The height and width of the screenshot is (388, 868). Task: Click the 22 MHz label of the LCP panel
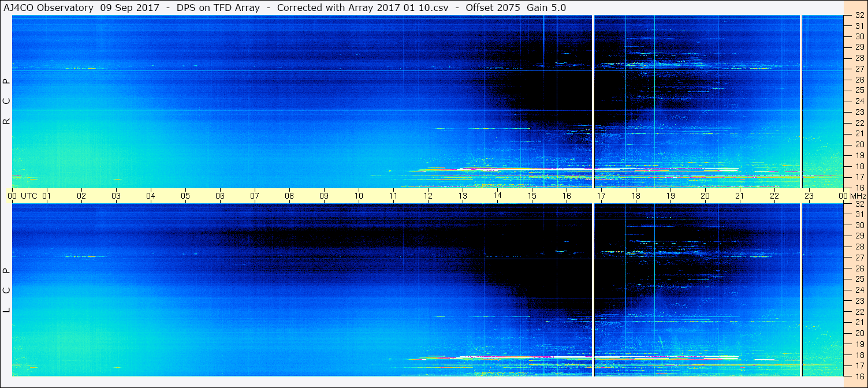(x=859, y=312)
